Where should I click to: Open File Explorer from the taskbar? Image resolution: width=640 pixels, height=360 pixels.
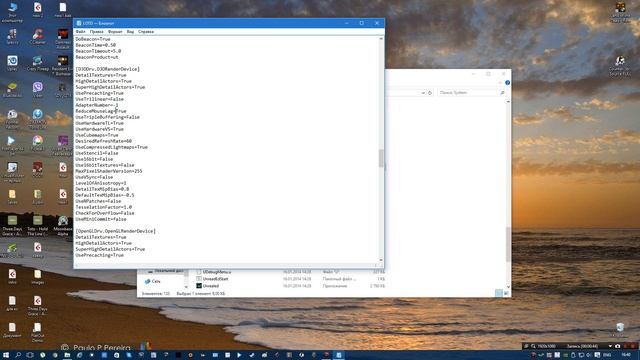[67, 355]
